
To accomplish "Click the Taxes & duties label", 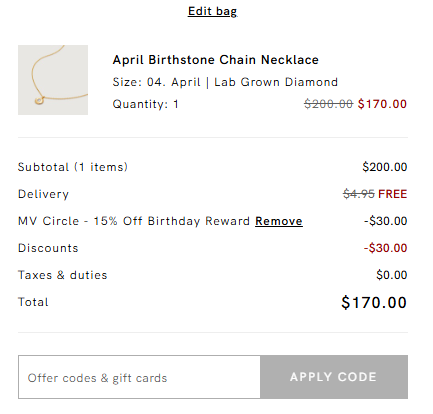I will click(x=63, y=275).
